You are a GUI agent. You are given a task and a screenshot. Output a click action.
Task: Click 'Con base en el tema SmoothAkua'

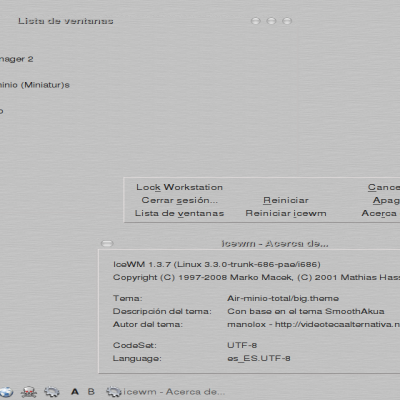(306, 311)
